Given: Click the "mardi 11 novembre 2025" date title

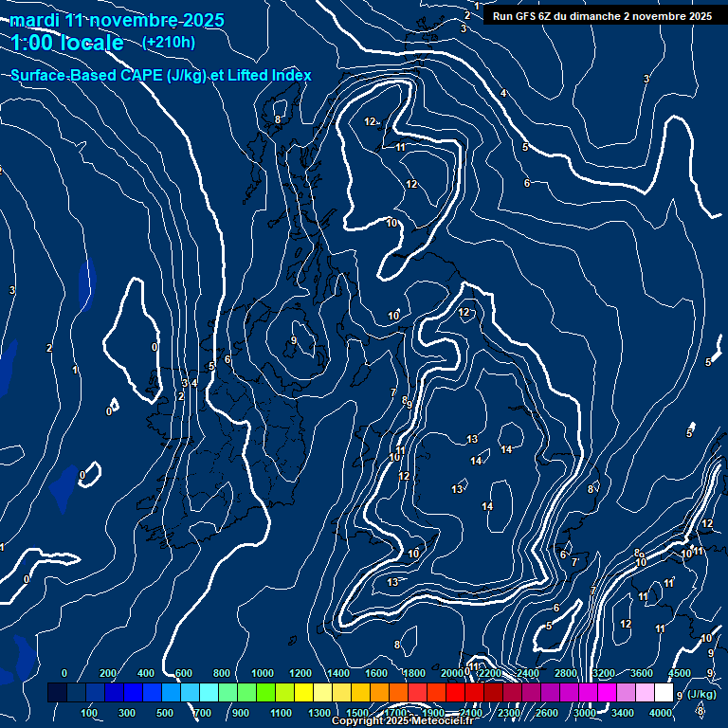Looking at the screenshot, I should (118, 20).
